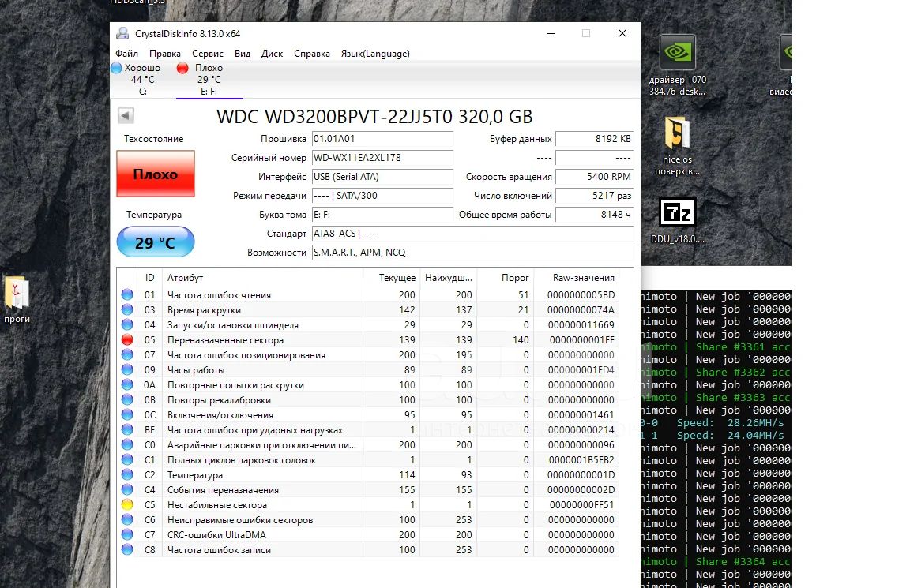Select the Частота ошибок записи row

coord(368,550)
